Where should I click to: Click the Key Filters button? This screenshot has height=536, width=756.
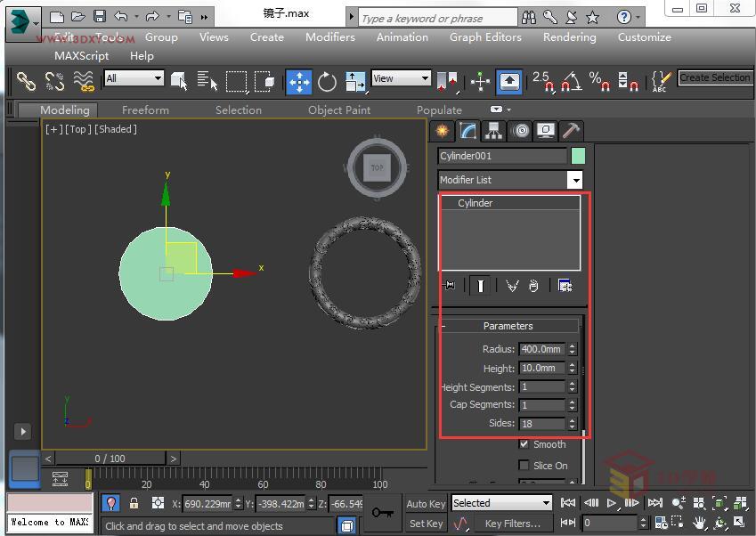pos(513,523)
